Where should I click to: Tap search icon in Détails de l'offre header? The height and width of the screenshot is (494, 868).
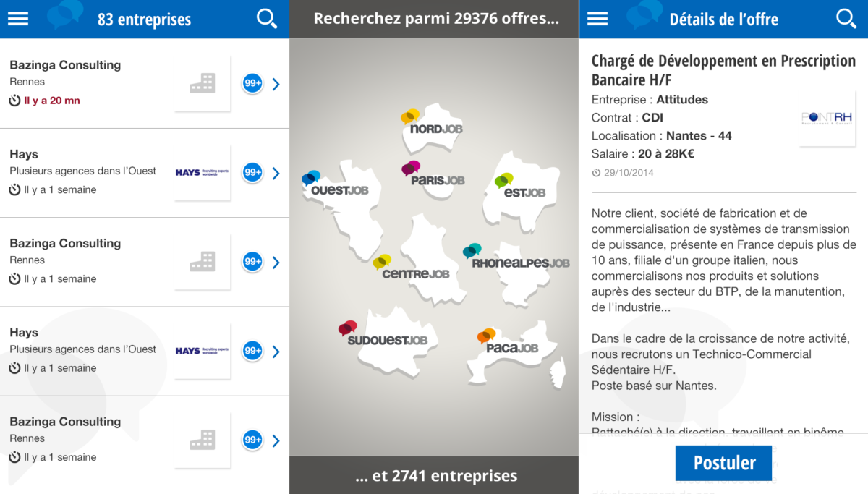click(846, 19)
